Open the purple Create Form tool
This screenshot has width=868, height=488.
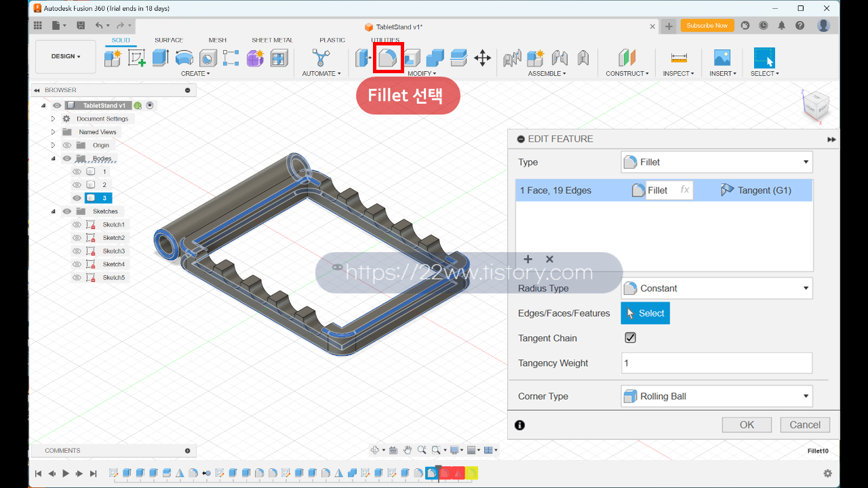point(255,58)
